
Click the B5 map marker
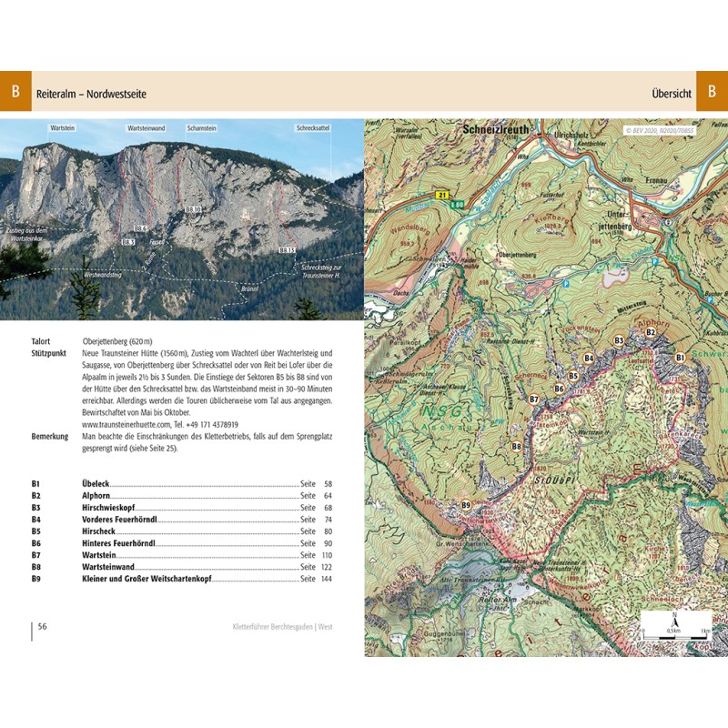573,376
